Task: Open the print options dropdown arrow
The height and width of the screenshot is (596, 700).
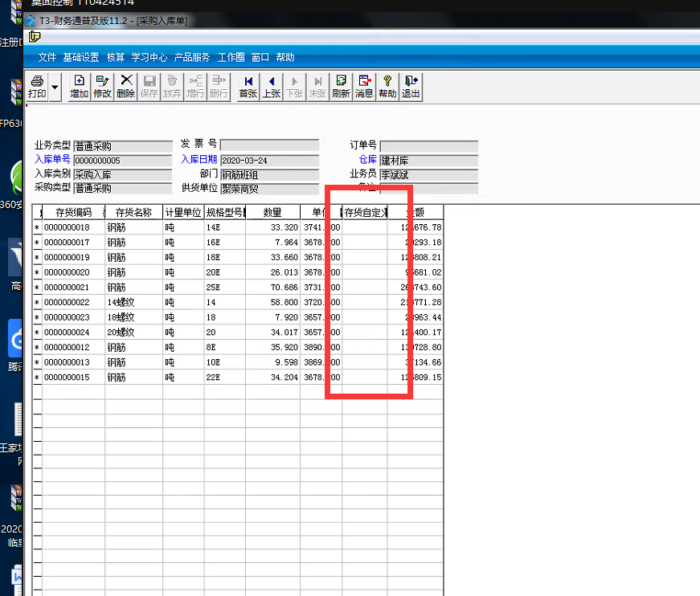Action: click(x=55, y=87)
